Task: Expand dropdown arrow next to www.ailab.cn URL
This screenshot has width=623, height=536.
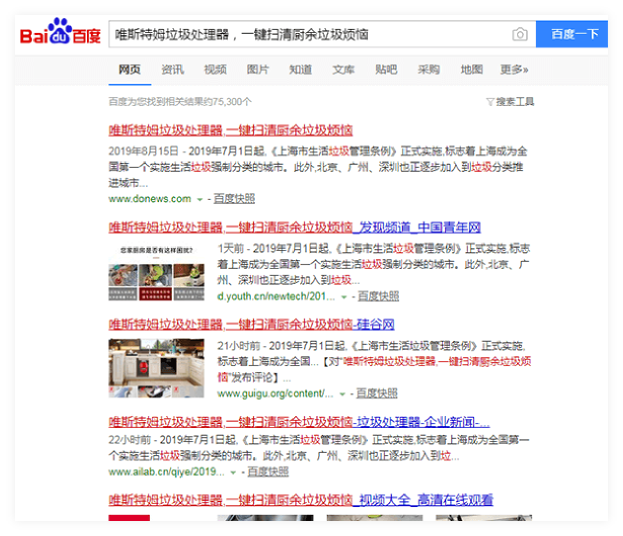Action: [x=233, y=472]
